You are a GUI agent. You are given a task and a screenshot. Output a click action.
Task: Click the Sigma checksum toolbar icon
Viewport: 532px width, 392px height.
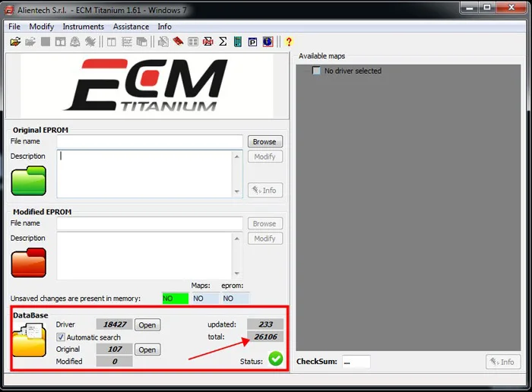[x=223, y=42]
